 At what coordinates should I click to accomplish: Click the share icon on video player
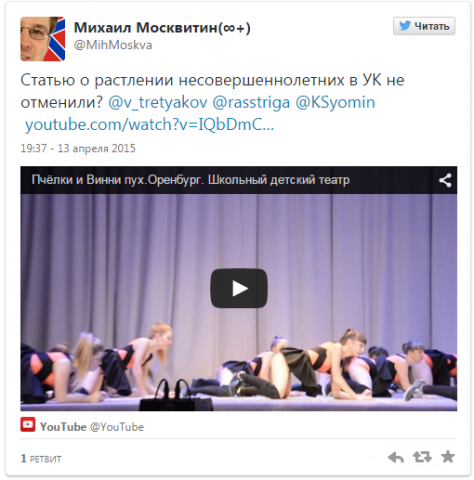pos(445,180)
